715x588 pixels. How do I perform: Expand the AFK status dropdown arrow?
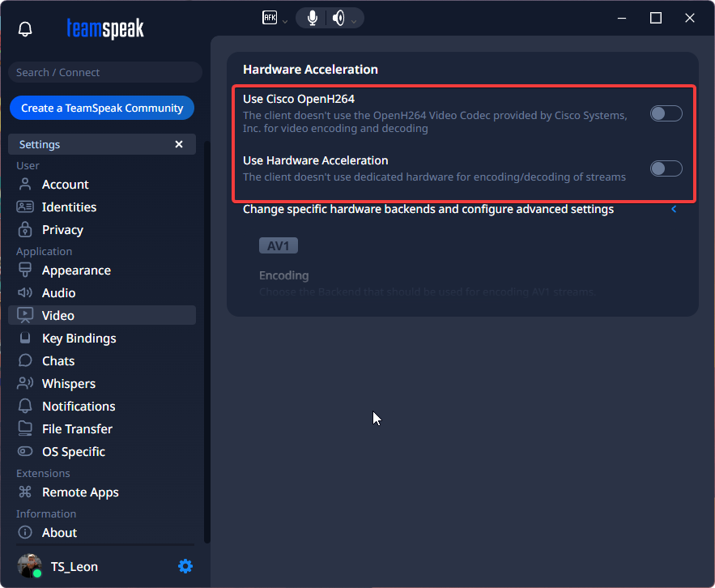[285, 22]
